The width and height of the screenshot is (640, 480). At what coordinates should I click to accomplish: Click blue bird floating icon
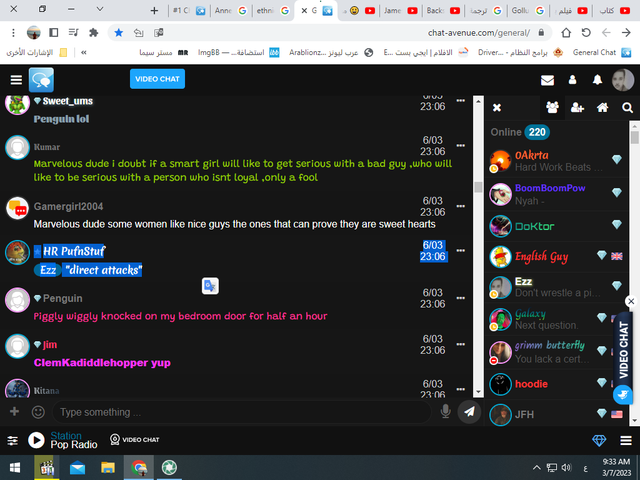pos(622,395)
